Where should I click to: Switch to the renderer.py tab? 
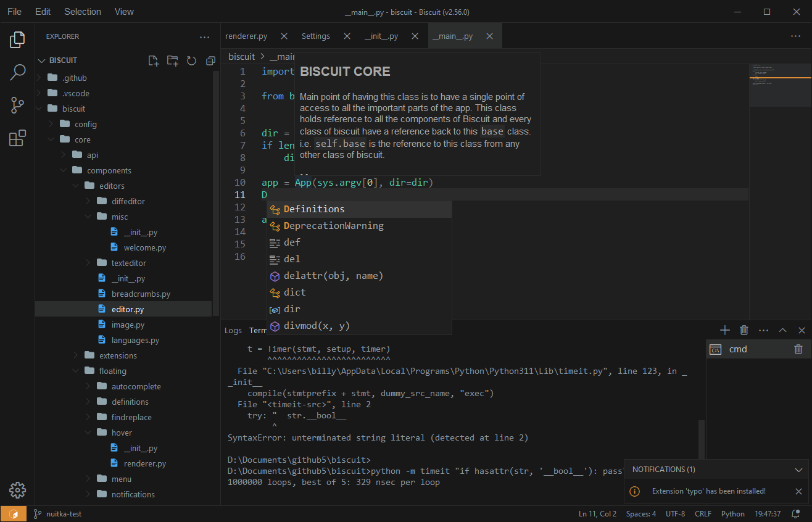[246, 36]
